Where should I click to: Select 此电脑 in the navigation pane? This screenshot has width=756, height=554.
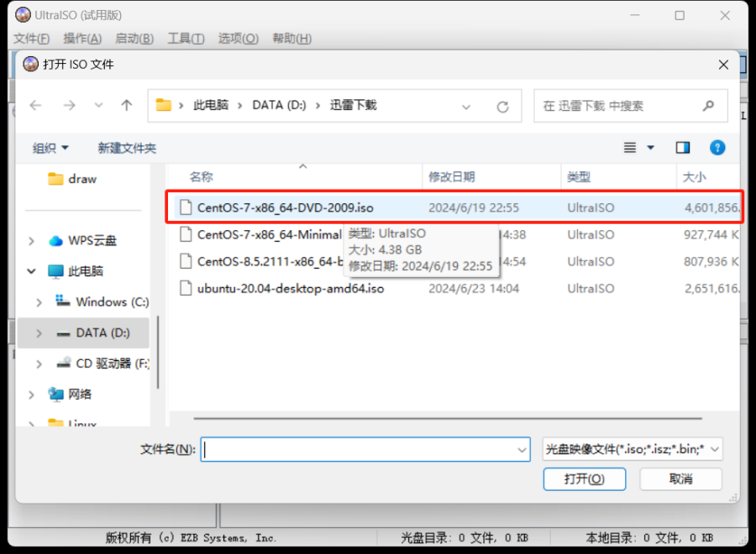click(x=76, y=271)
